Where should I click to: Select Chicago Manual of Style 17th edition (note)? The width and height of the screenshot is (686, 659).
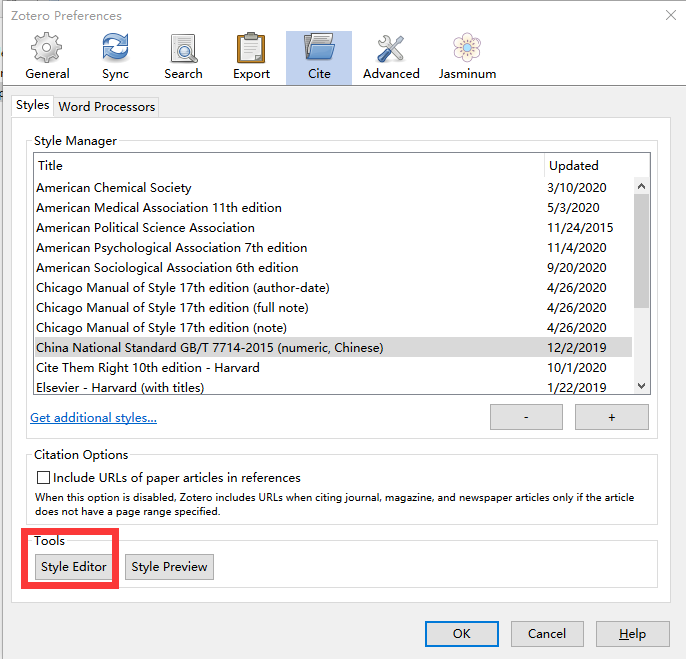click(x=333, y=327)
